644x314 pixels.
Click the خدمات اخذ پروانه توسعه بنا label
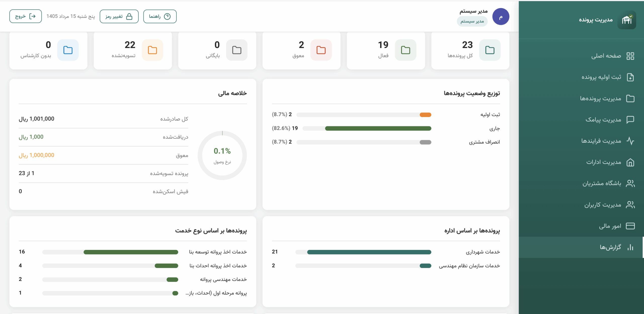[218, 252]
